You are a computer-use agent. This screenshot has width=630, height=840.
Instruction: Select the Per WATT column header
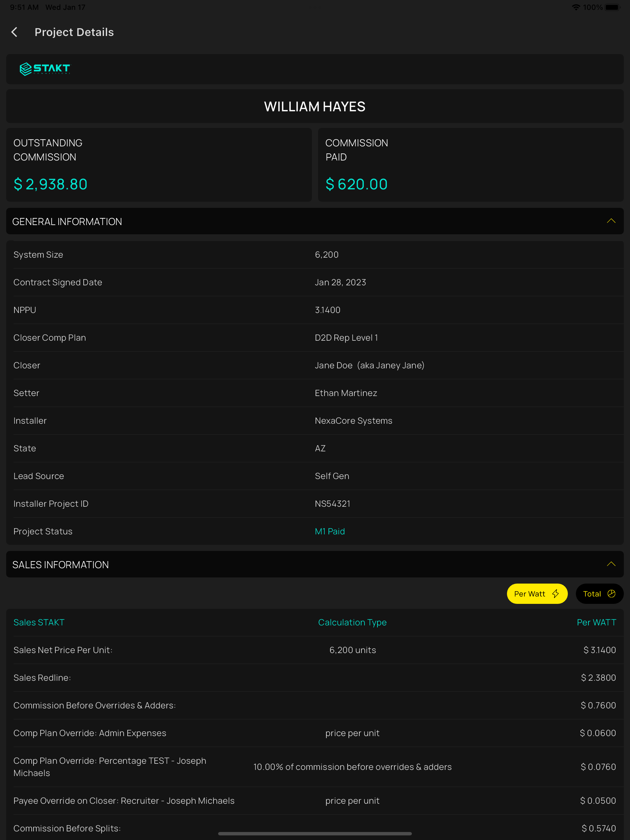(x=596, y=622)
